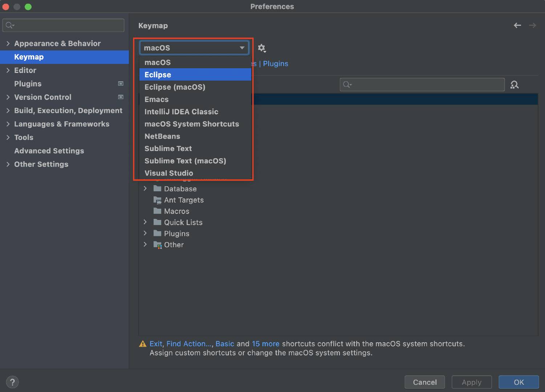The image size is (545, 392).
Task: Select macOS from keymap list
Action: coord(195,62)
